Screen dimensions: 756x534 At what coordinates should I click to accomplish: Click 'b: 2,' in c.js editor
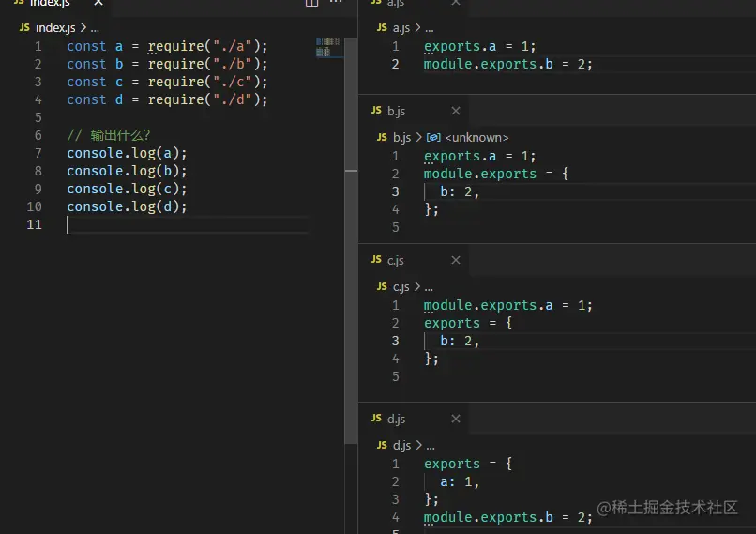pyautogui.click(x=460, y=341)
